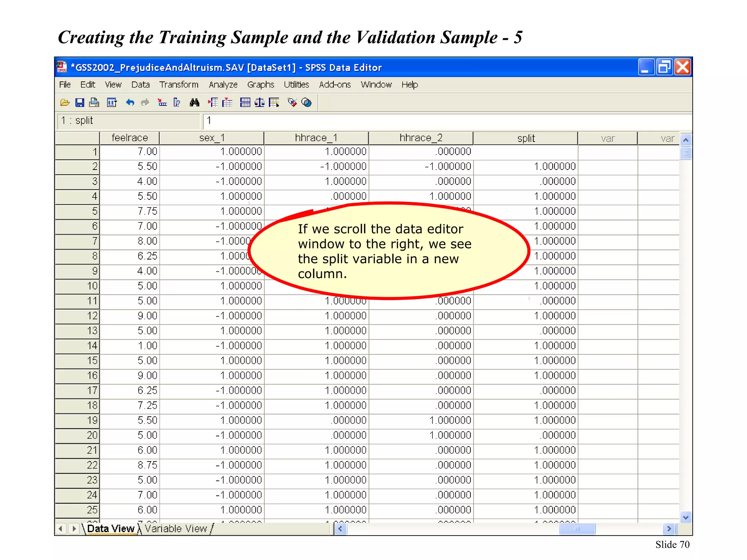Screen dimensions: 747x560
Task: Switch to the Variable View tab
Action: 176,528
